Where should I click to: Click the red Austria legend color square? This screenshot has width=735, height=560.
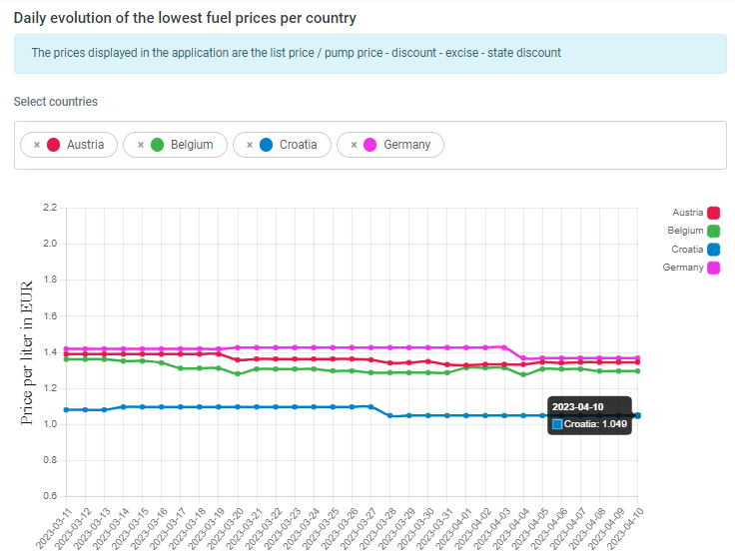pos(714,213)
